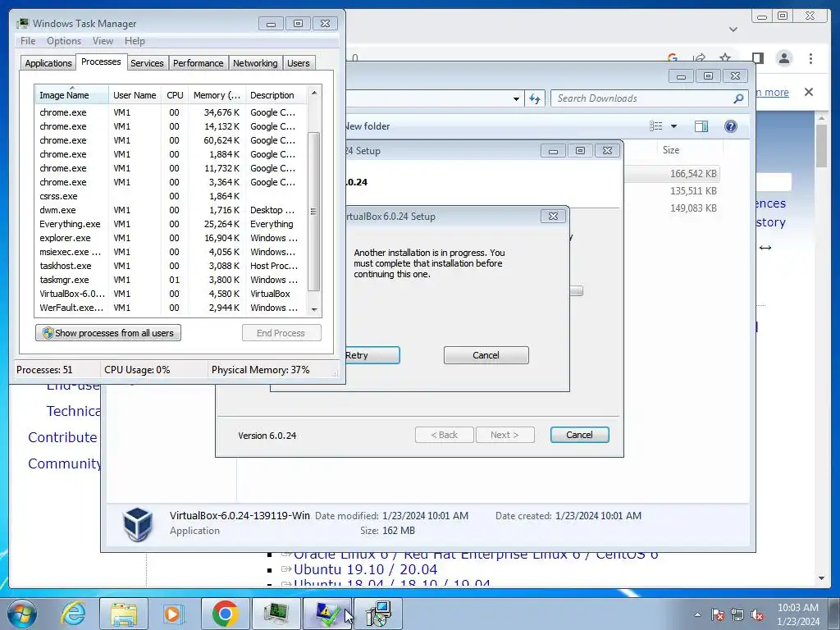
Task: Open Contribute link in page sidebar
Action: click(x=62, y=437)
